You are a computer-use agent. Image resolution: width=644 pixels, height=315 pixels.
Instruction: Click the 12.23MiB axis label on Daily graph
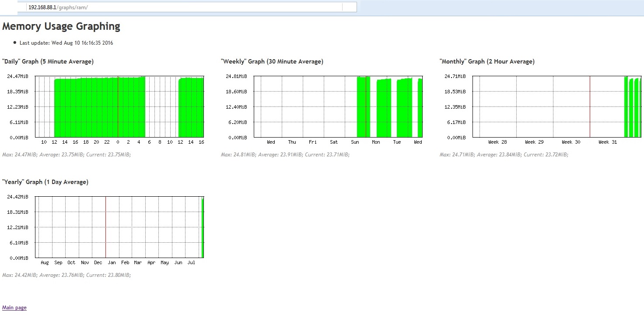[x=17, y=107]
